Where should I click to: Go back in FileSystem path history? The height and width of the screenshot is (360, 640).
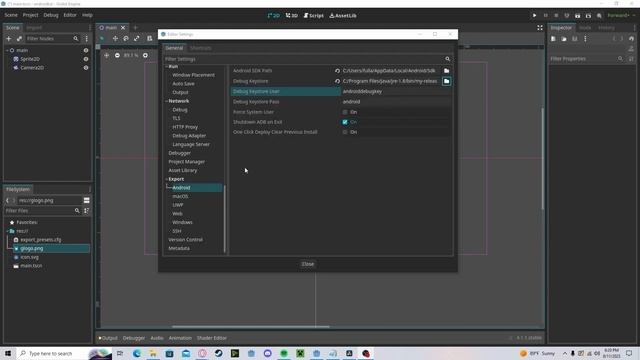pos(7,200)
